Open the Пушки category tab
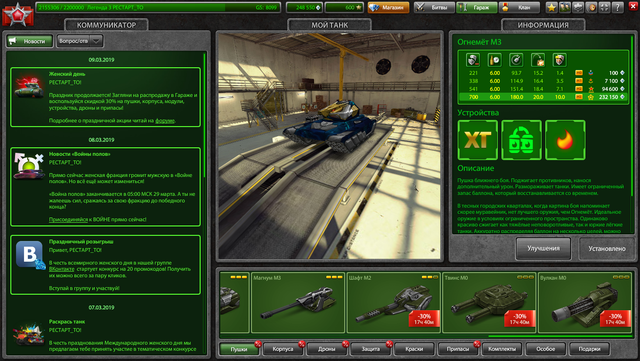The height and width of the screenshot is (361, 640). click(x=239, y=349)
